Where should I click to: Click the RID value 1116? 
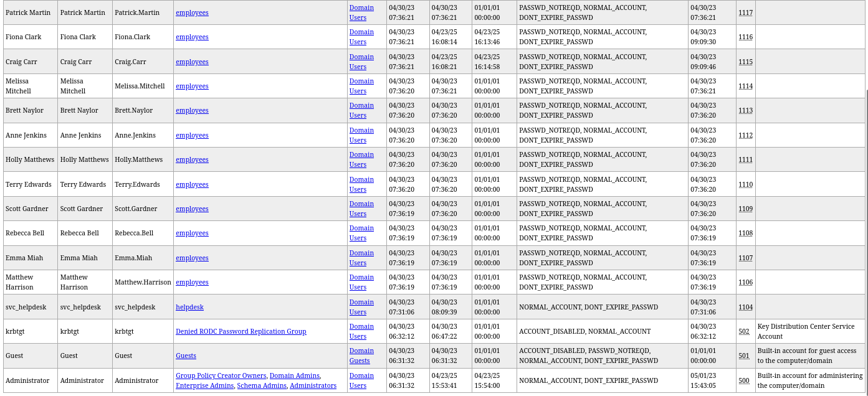[x=745, y=37]
